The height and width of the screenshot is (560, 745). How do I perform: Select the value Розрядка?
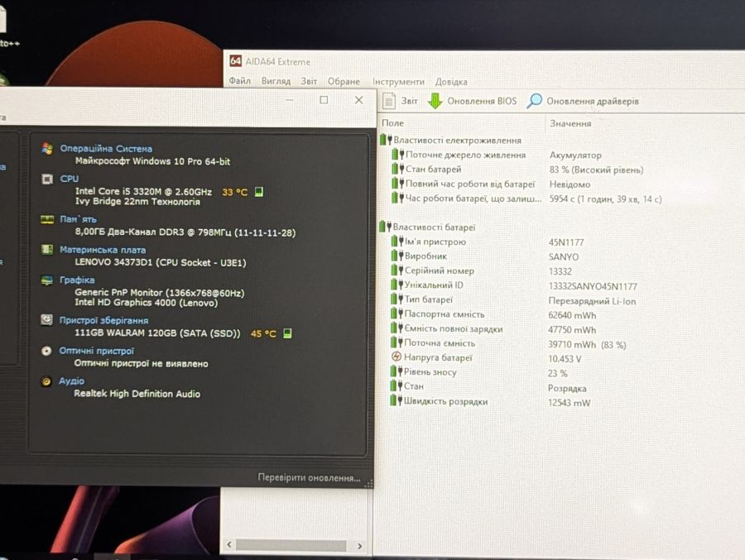567,388
